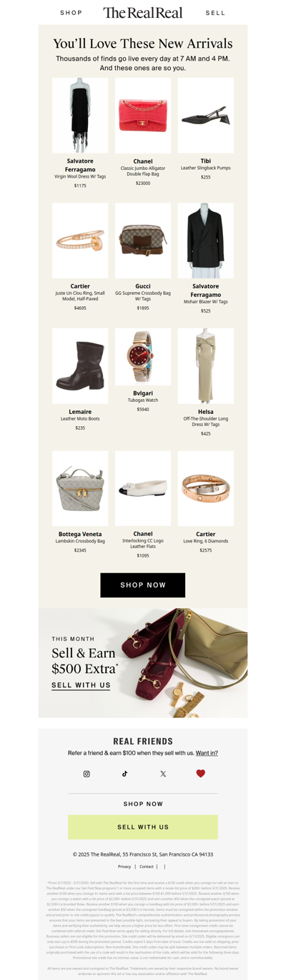Open the SHOP link in header
The height and width of the screenshot is (980, 286).
tap(71, 13)
